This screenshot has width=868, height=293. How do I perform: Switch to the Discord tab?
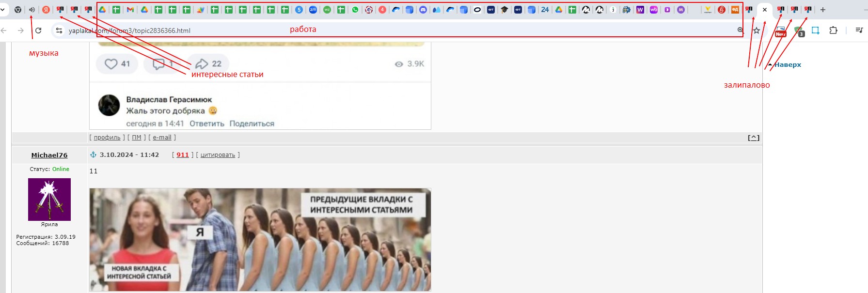(423, 10)
